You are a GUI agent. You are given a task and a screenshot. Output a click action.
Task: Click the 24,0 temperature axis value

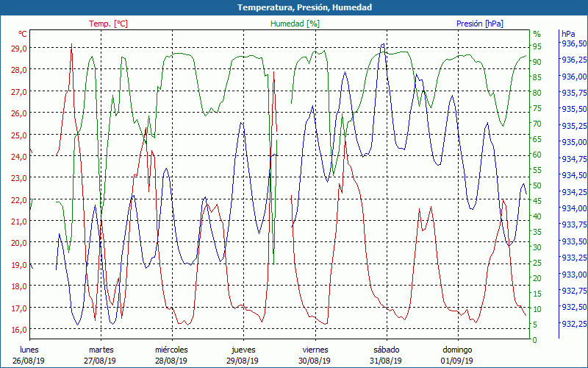tap(19, 156)
